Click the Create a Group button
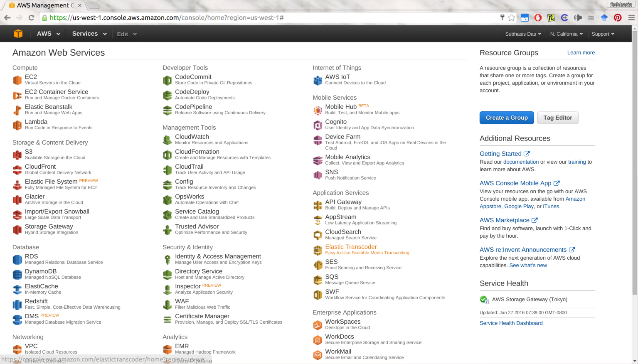This screenshot has height=364, width=638. [507, 118]
